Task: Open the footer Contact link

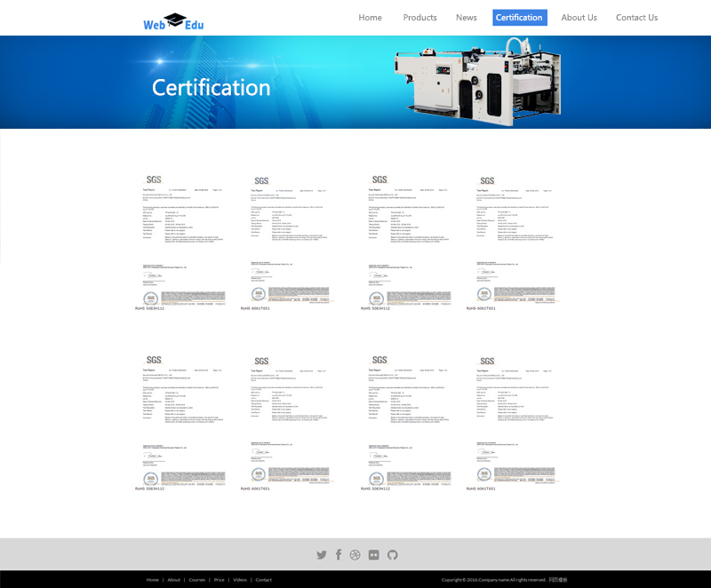Action: [x=263, y=580]
